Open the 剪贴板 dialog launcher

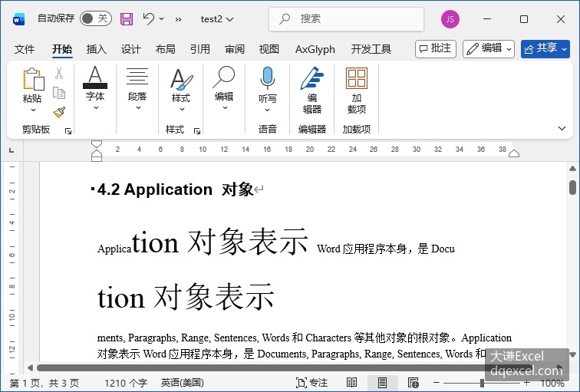pyautogui.click(x=68, y=130)
